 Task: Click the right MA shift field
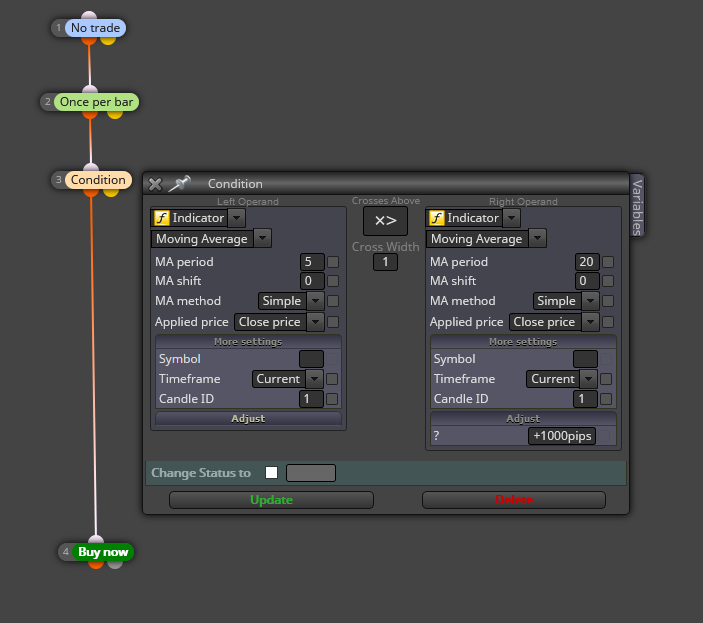tap(587, 281)
